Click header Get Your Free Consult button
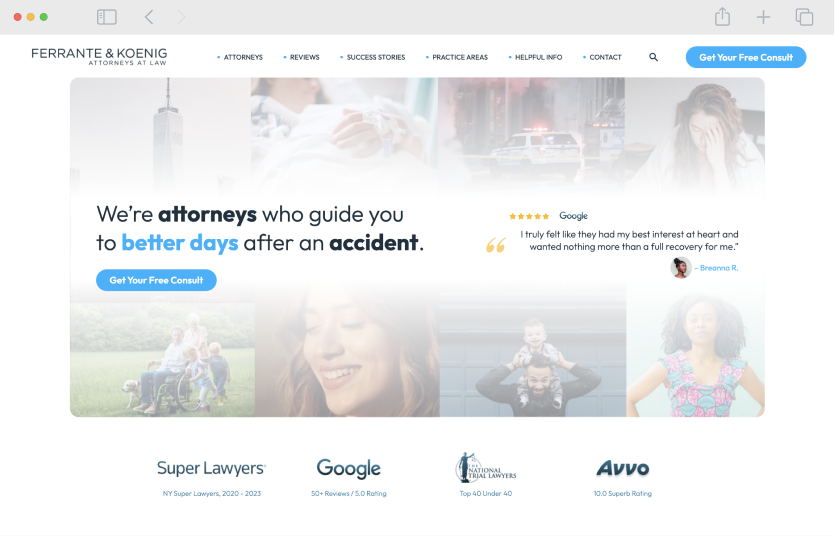 746,57
